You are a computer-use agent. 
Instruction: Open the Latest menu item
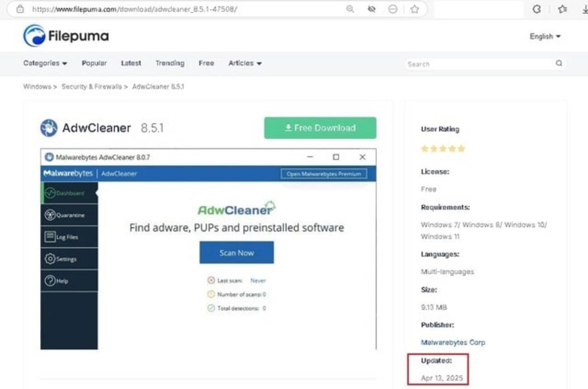coord(131,63)
